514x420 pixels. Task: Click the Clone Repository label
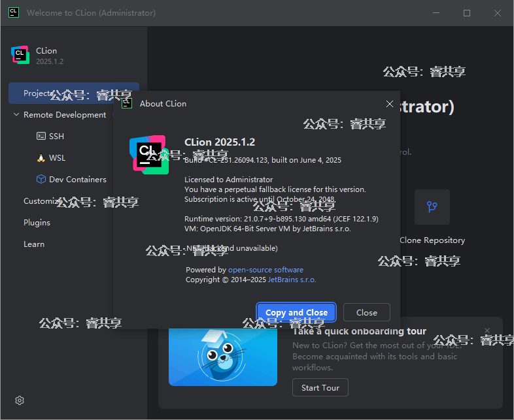click(x=432, y=240)
